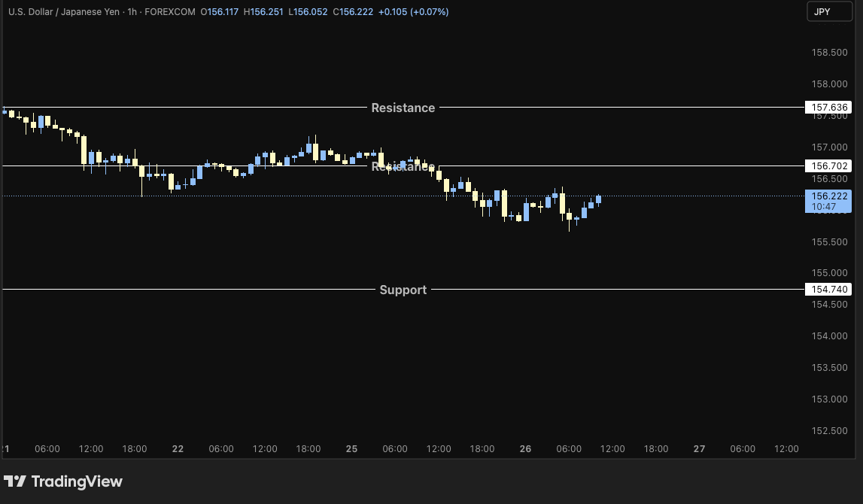Click date 27 on the time axis
The width and height of the screenshot is (863, 504).
pyautogui.click(x=699, y=449)
